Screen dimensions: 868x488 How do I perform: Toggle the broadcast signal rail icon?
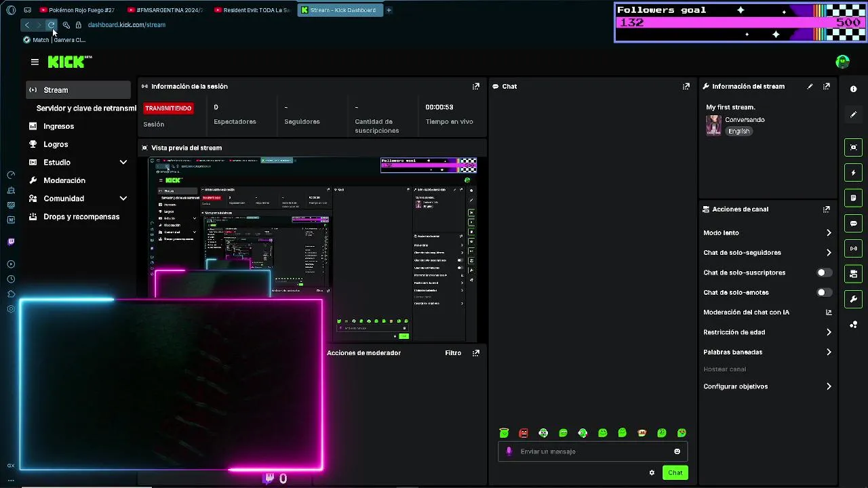(x=854, y=249)
